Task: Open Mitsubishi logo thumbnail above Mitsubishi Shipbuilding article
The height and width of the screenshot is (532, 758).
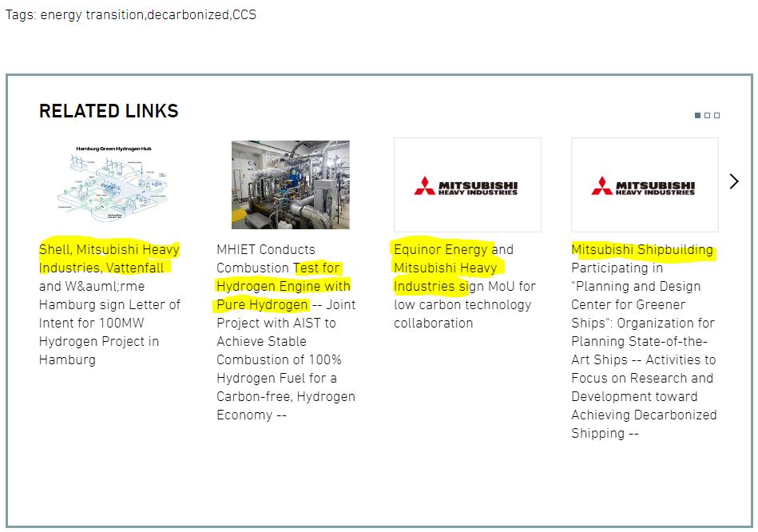Action: pyautogui.click(x=645, y=185)
